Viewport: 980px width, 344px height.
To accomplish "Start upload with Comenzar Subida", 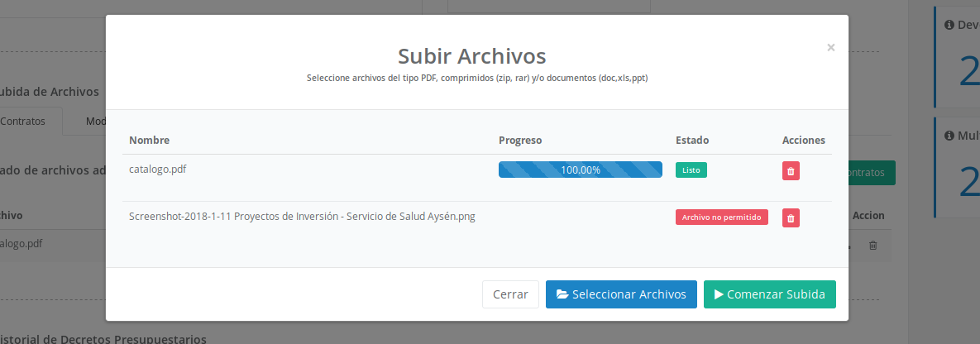I will click(x=769, y=294).
